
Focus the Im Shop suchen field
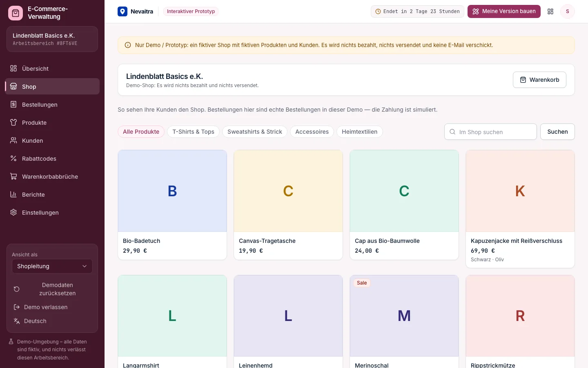click(x=490, y=132)
